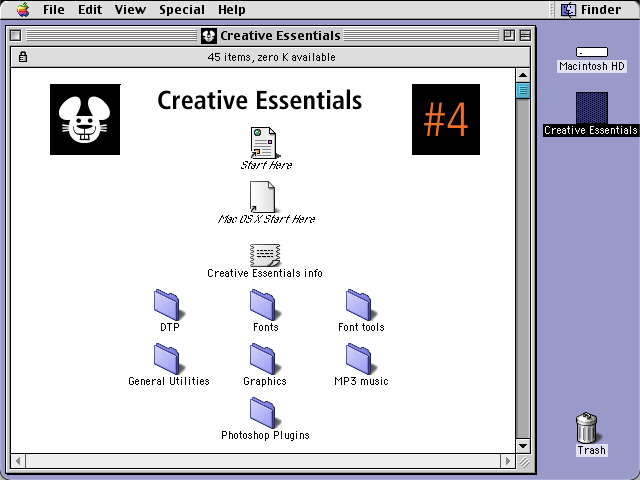Select the Macintosh HD desktop drive icon
Screen dimensions: 640x480
(592, 52)
